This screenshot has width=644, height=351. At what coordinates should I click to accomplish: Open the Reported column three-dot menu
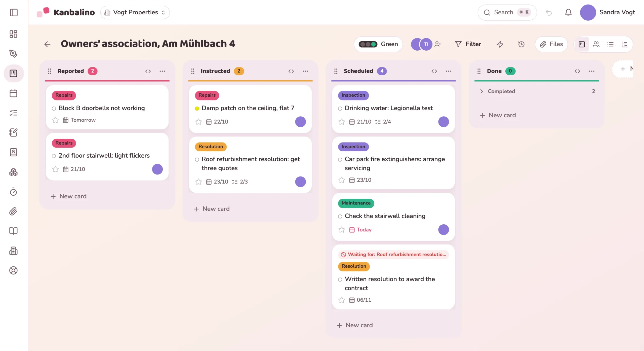tap(163, 71)
